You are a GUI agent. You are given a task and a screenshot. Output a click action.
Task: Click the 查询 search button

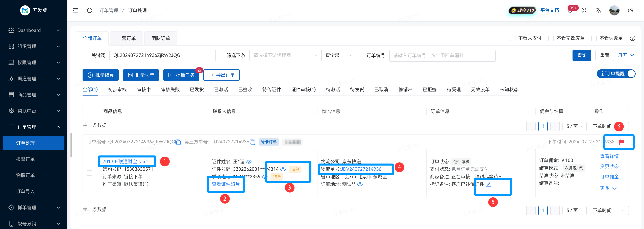582,55
